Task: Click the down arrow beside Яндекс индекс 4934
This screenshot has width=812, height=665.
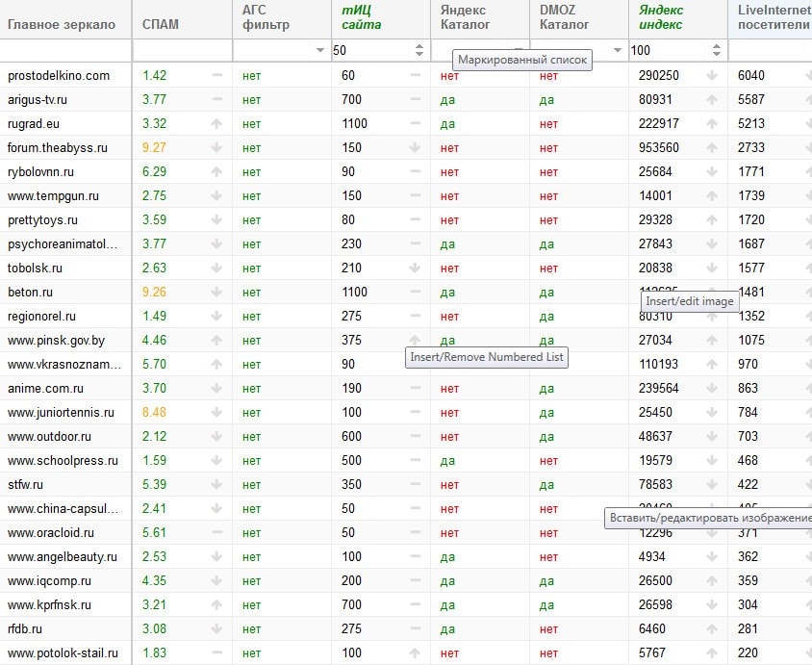Action: coord(712,557)
